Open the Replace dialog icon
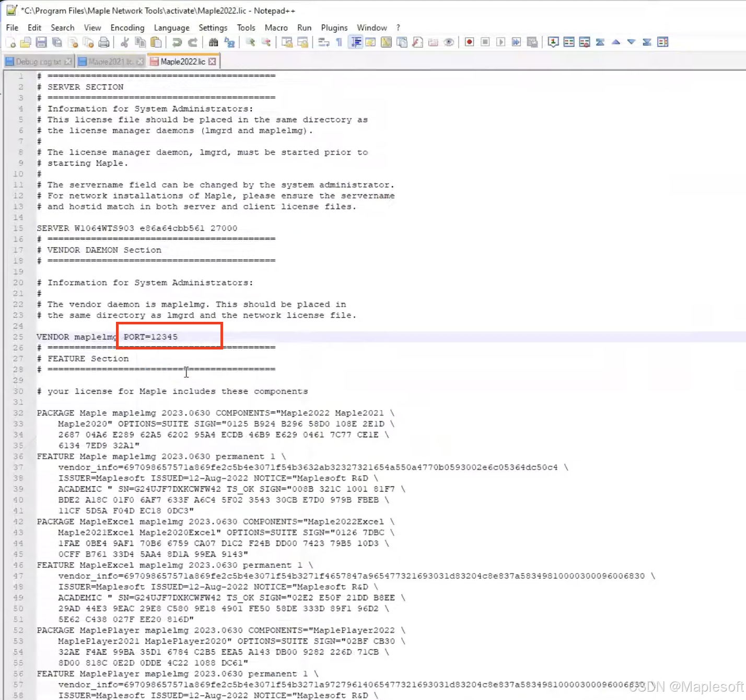The height and width of the screenshot is (700, 746). [229, 42]
